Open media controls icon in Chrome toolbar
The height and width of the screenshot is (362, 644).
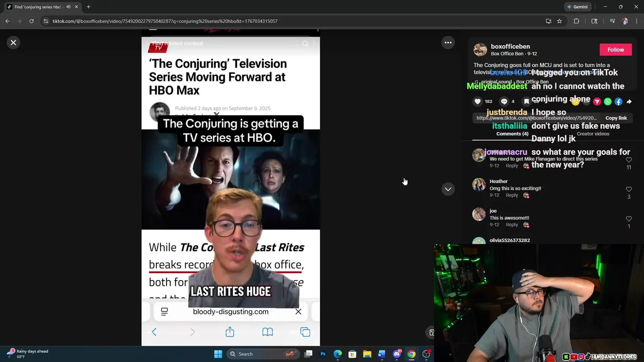[x=612, y=21]
